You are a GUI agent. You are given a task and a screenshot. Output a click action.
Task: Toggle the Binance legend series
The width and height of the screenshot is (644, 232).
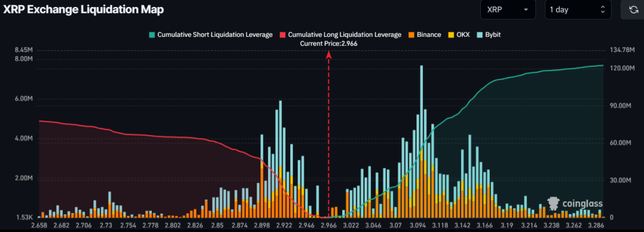point(424,35)
